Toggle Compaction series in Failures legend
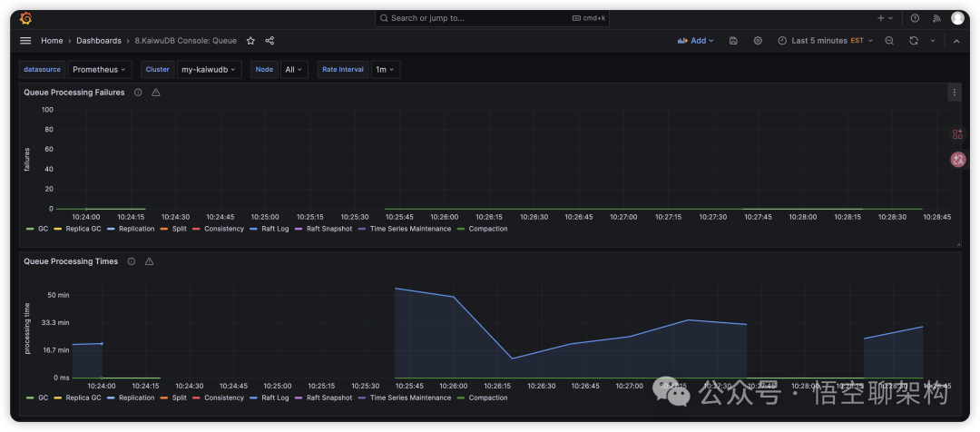Image resolution: width=980 pixels, height=432 pixels. (487, 229)
